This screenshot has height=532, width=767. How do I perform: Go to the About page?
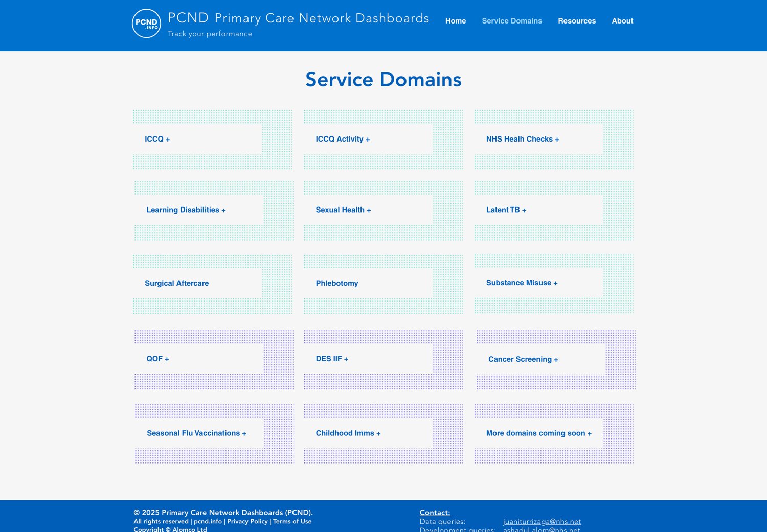622,21
